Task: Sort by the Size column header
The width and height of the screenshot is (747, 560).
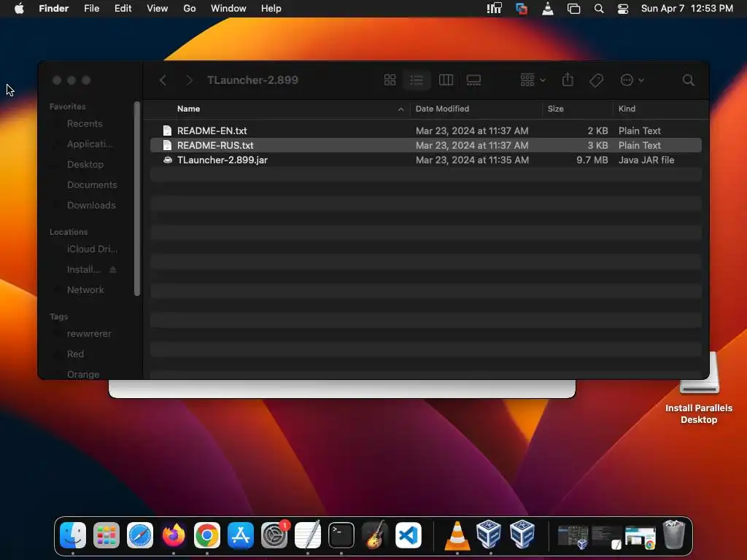Action: click(x=555, y=109)
